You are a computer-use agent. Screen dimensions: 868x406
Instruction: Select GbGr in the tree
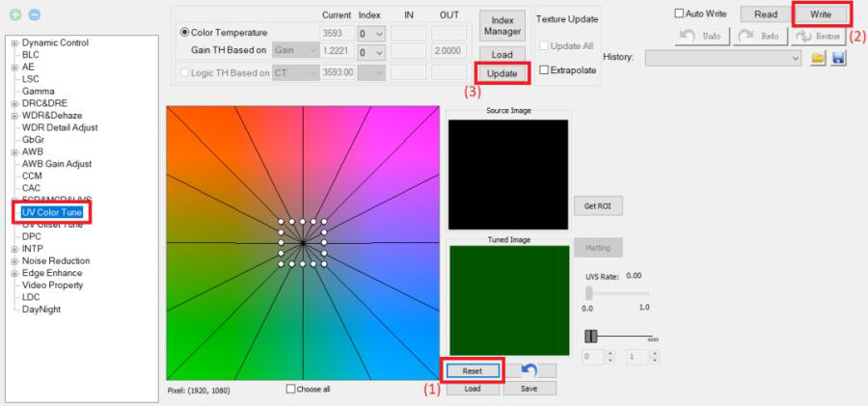[32, 140]
